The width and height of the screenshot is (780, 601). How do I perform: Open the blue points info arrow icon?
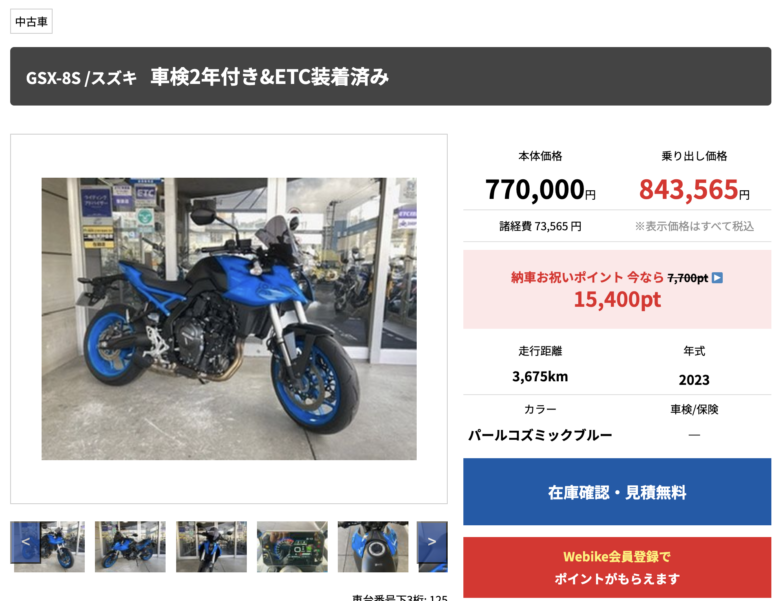pyautogui.click(x=717, y=278)
